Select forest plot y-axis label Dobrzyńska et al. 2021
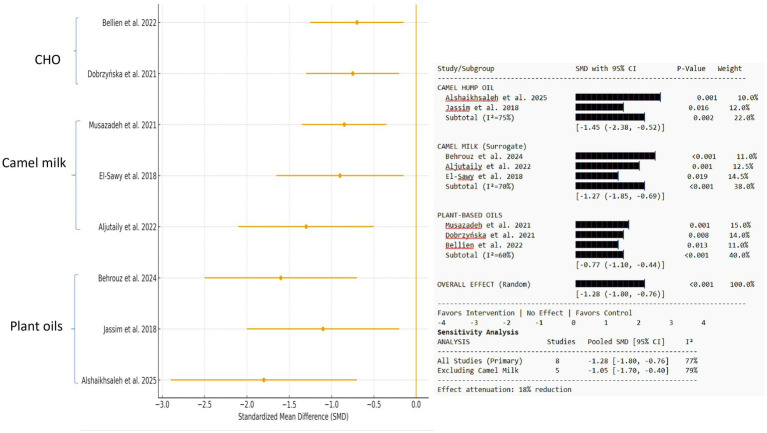767x433 pixels. (122, 74)
